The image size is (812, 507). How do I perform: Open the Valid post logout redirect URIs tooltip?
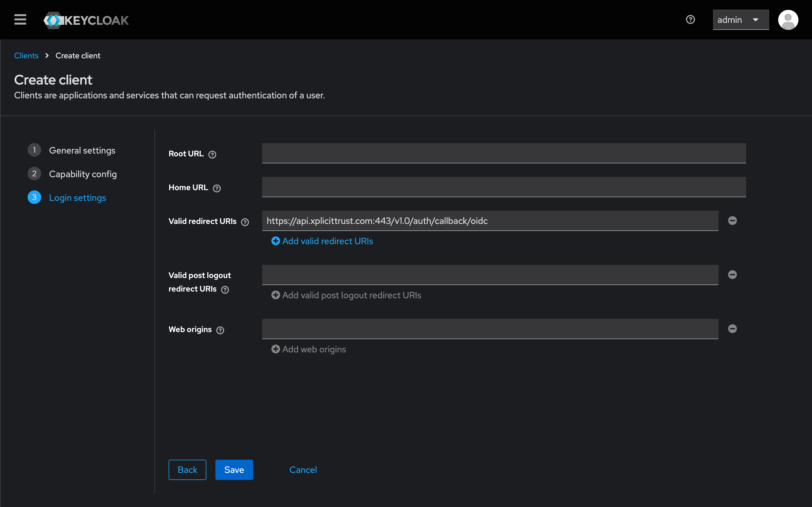[x=225, y=290]
